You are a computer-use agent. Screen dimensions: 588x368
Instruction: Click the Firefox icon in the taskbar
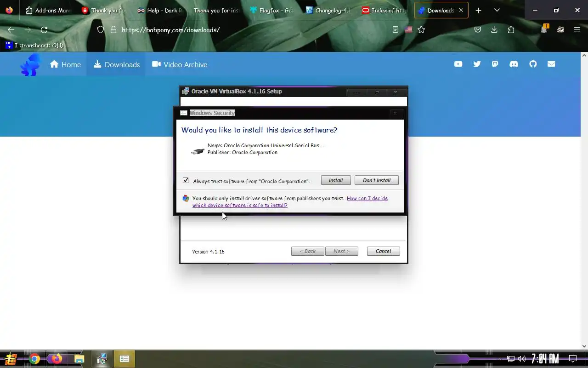coord(57,359)
